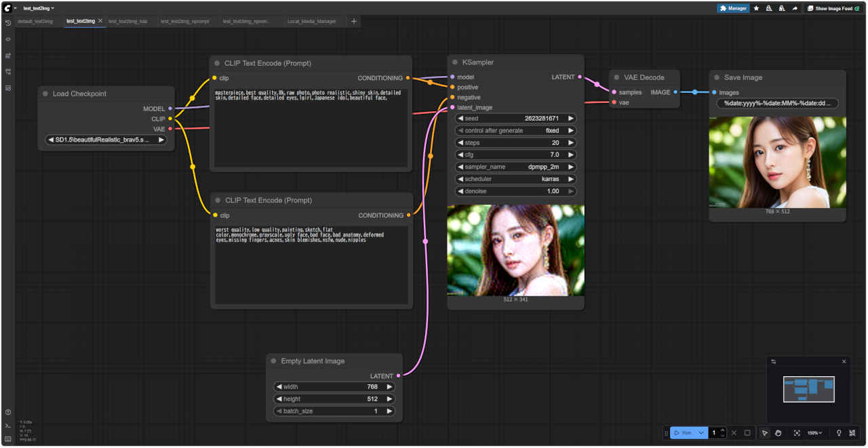Viewport: 868px width, 448px height.
Task: Click the denoise slider field
Action: pos(516,192)
